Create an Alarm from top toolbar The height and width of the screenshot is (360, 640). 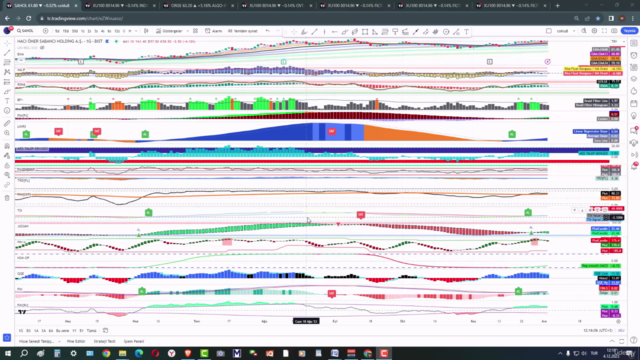213,31
